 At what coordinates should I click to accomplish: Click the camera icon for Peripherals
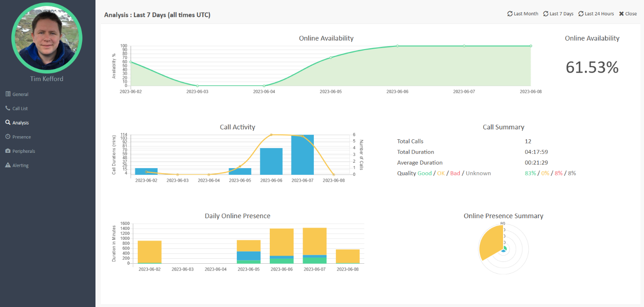8,151
